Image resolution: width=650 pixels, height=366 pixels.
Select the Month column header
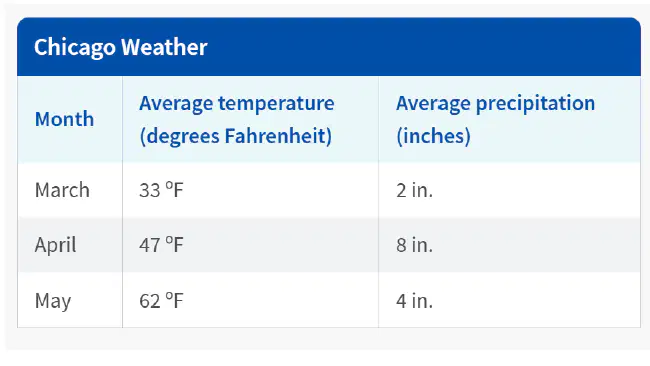(64, 119)
